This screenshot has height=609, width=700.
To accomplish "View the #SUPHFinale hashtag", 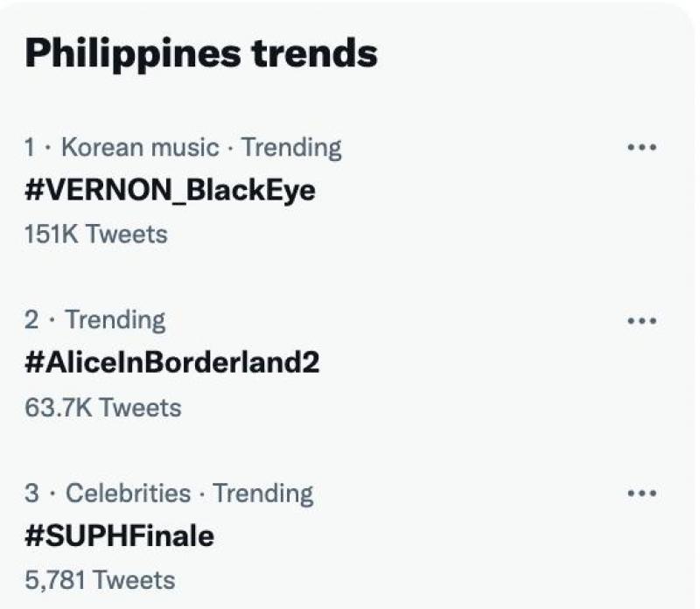I will coord(119,535).
